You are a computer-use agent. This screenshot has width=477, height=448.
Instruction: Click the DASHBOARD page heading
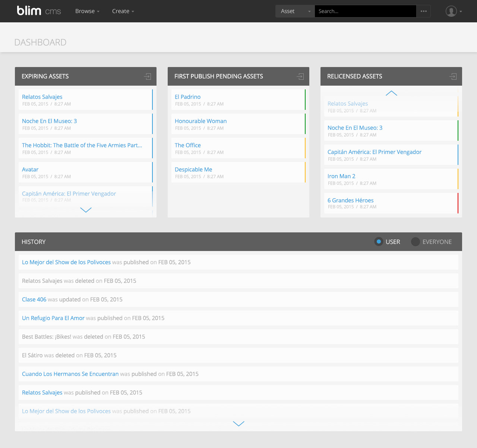tap(40, 42)
